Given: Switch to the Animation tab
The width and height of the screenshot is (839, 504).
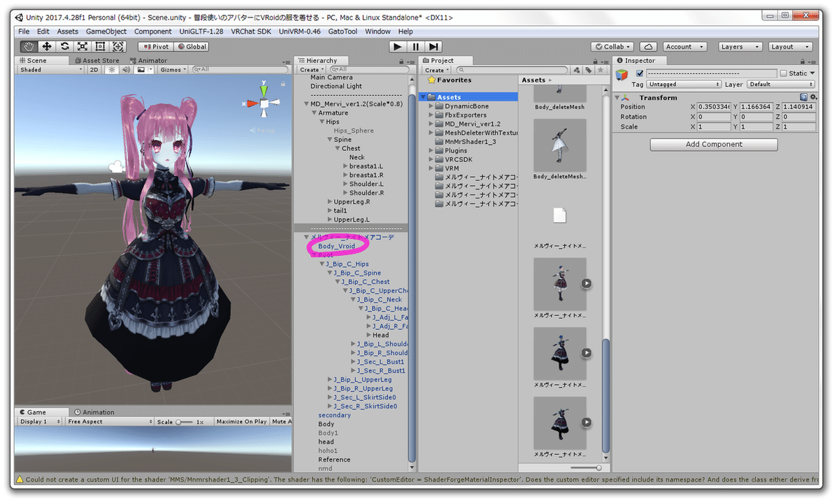Looking at the screenshot, I should click(94, 412).
